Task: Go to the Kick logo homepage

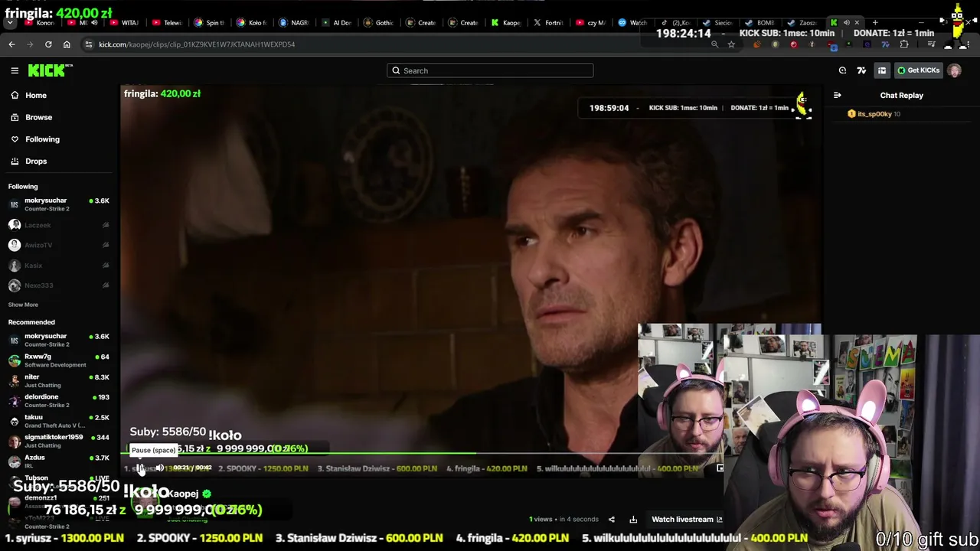Action: tap(51, 70)
